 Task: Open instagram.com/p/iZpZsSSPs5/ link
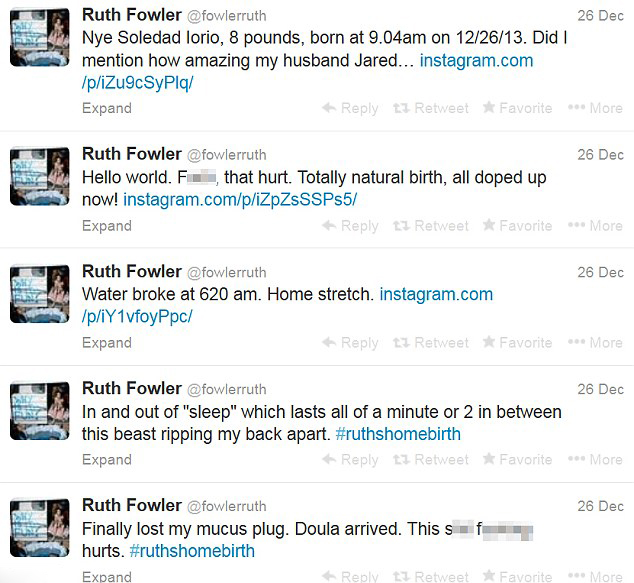click(x=239, y=200)
